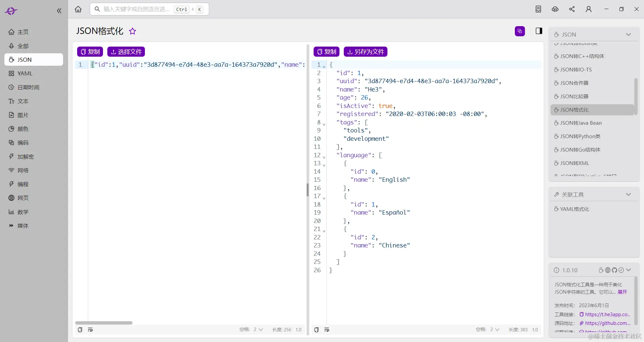Open the 数学 category
644x342 pixels.
(x=34, y=212)
